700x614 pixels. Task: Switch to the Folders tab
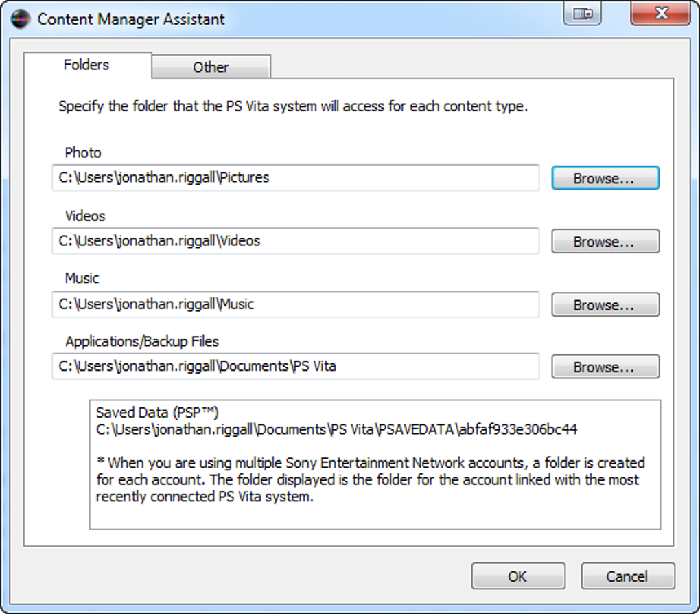click(86, 65)
